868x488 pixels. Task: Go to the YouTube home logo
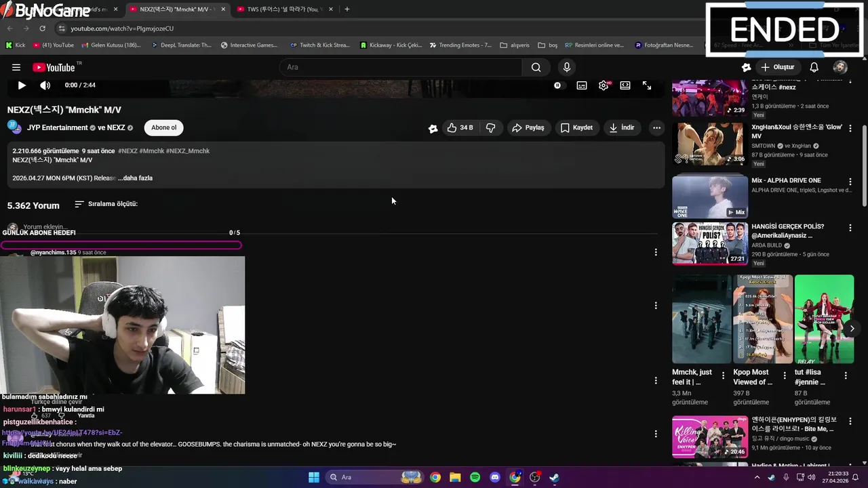click(53, 67)
